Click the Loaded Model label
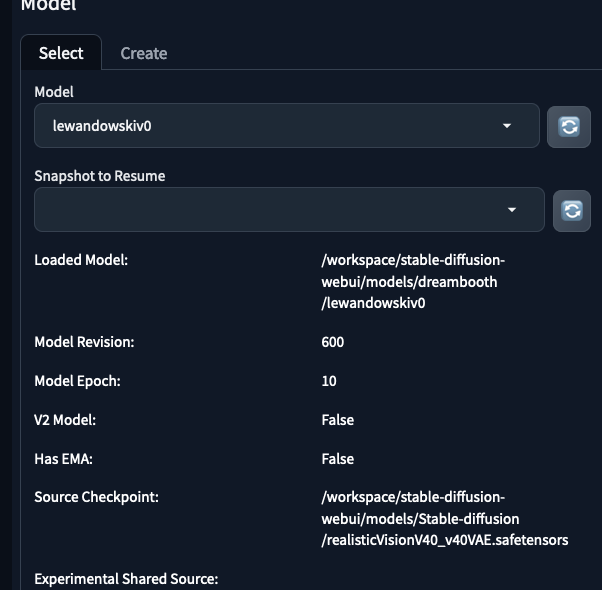The image size is (602, 590). (x=82, y=260)
